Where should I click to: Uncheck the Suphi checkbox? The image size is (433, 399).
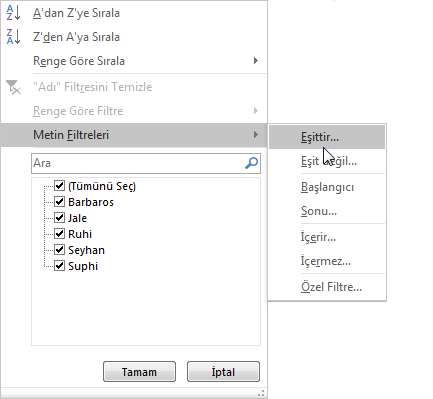59,265
